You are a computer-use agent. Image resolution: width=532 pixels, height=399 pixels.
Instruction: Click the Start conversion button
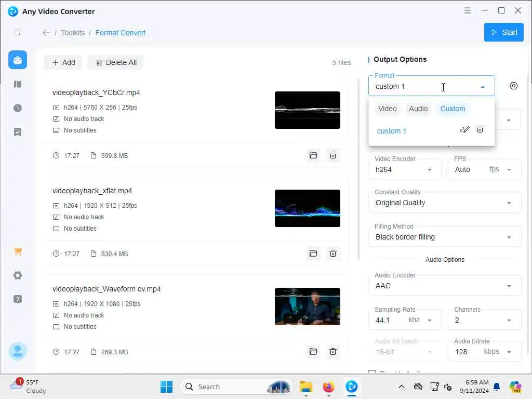click(503, 32)
